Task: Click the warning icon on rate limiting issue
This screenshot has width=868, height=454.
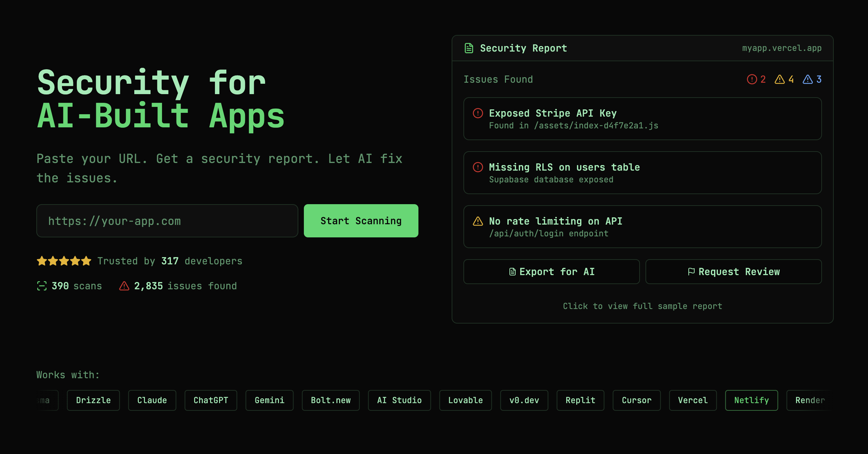Action: click(478, 221)
